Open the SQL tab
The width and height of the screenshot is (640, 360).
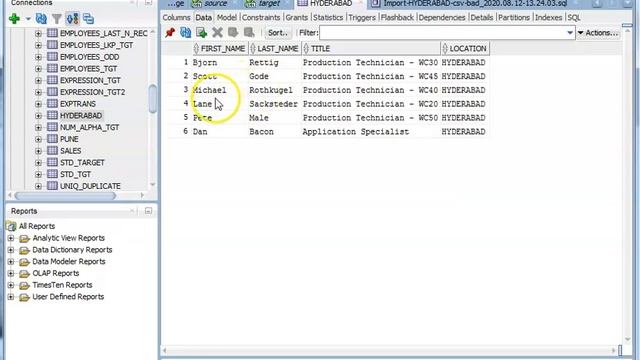[573, 18]
